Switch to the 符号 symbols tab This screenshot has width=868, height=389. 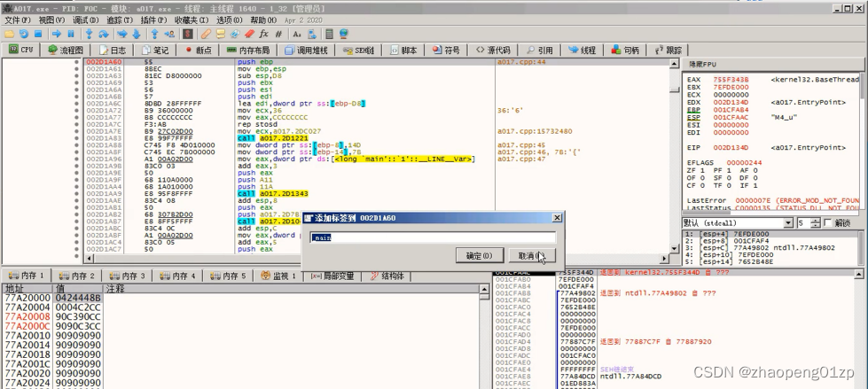(446, 50)
